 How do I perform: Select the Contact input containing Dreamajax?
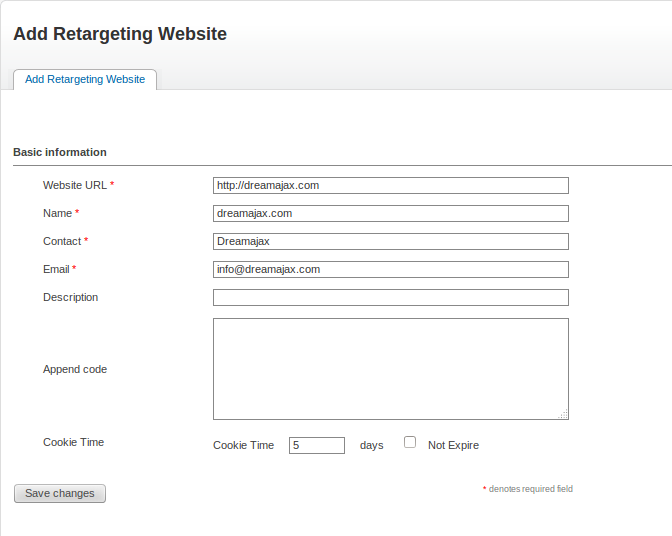pos(390,241)
